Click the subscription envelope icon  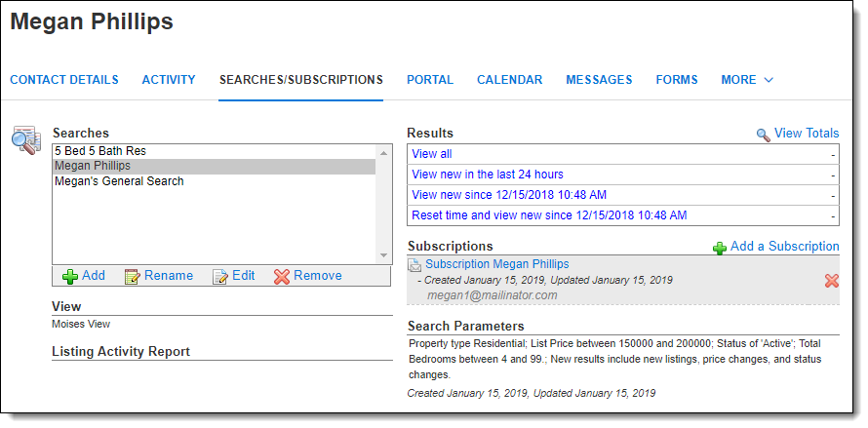[414, 264]
